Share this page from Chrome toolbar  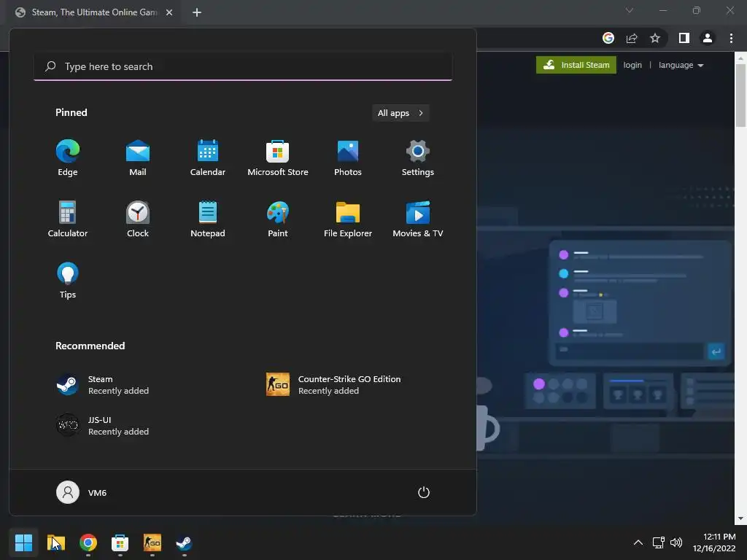[x=632, y=38]
